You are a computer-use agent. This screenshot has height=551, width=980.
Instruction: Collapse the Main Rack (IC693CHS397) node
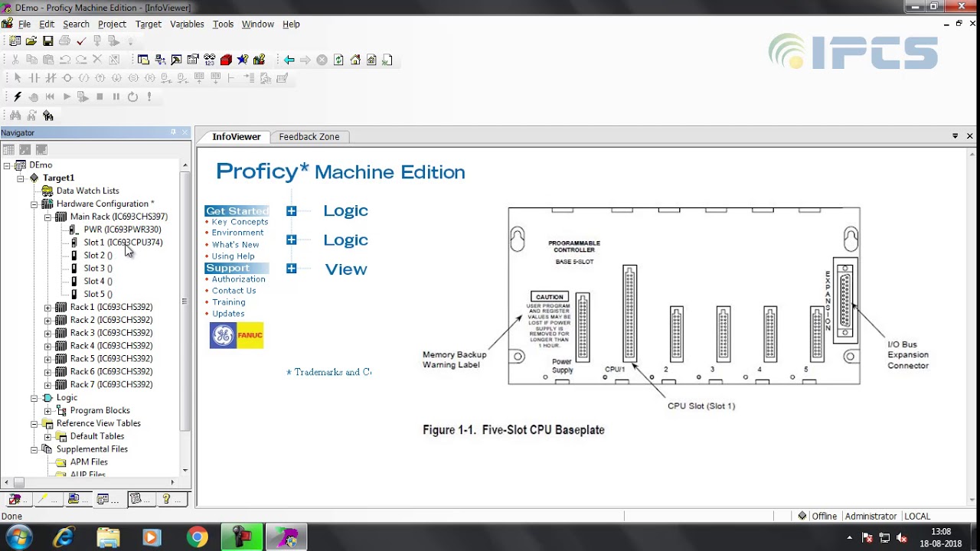47,217
